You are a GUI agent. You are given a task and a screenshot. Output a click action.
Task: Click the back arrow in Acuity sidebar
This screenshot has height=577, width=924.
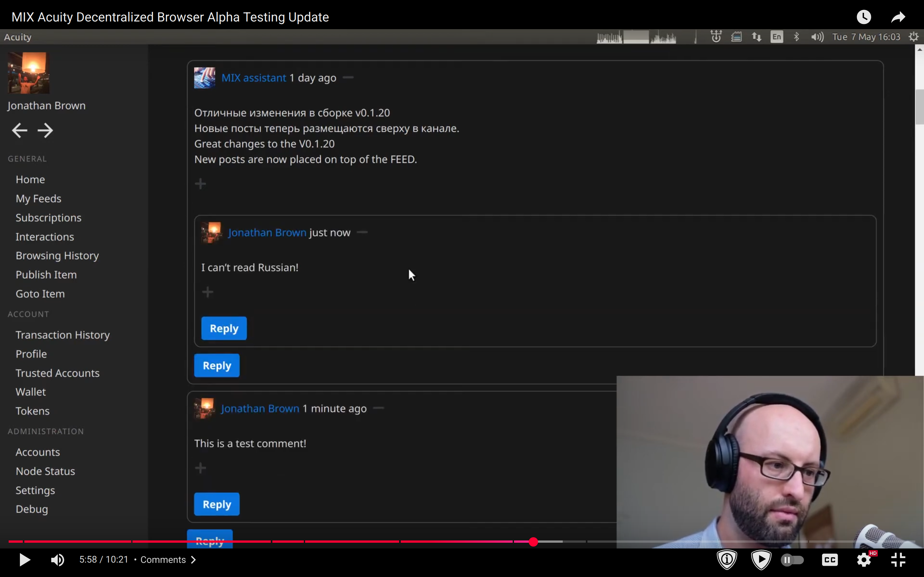coord(20,130)
